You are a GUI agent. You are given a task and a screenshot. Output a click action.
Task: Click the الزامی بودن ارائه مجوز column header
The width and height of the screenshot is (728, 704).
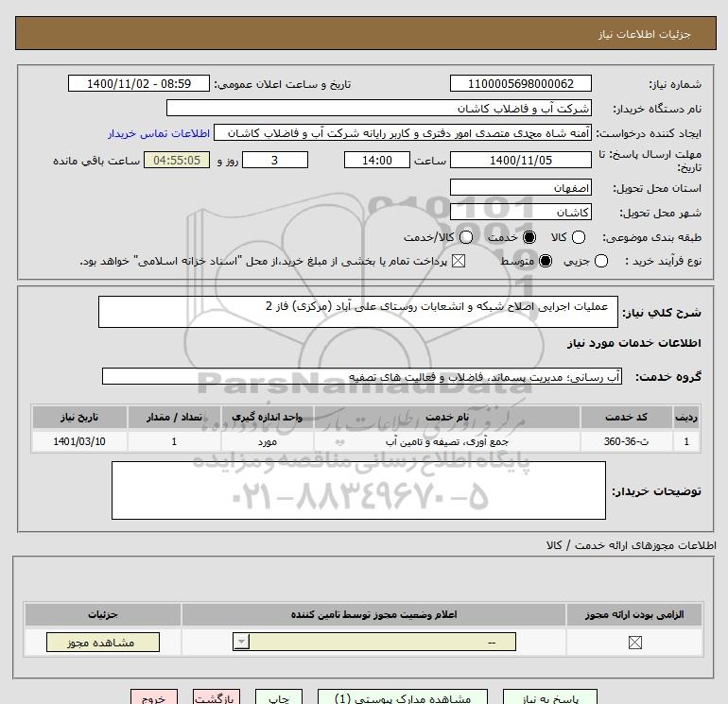[x=634, y=614]
